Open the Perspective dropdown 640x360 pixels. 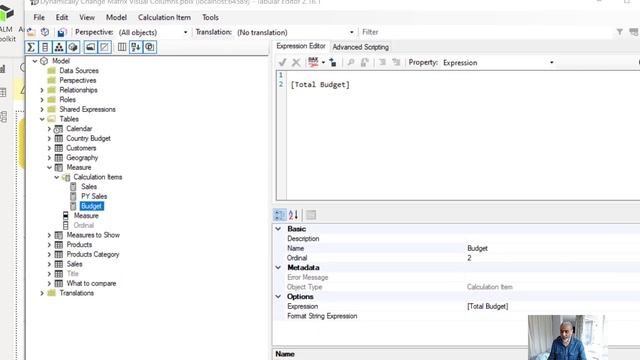[185, 32]
